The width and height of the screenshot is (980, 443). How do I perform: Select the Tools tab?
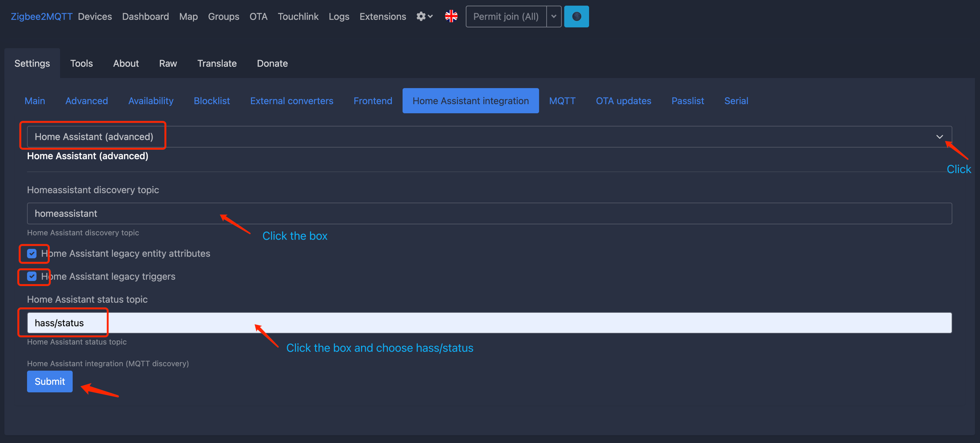[81, 63]
